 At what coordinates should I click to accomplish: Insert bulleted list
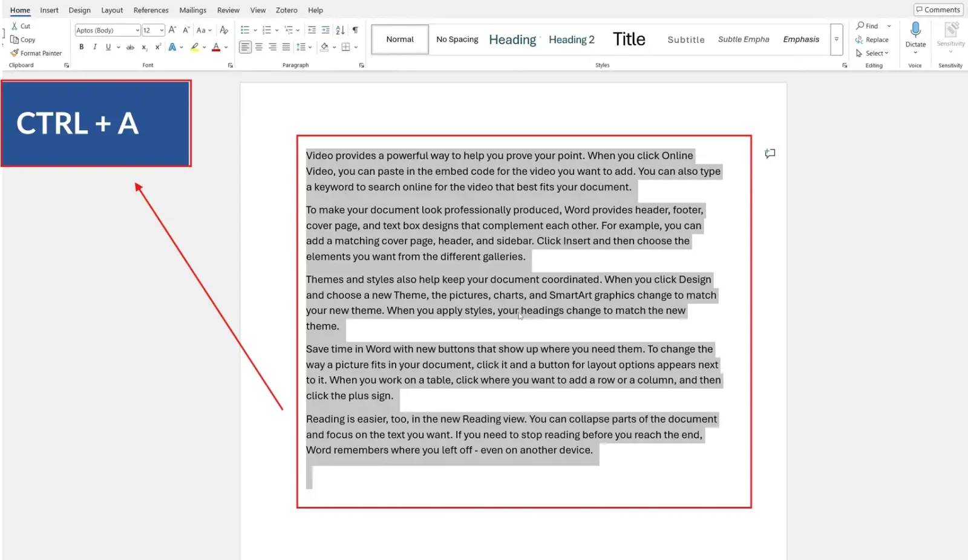tap(245, 30)
